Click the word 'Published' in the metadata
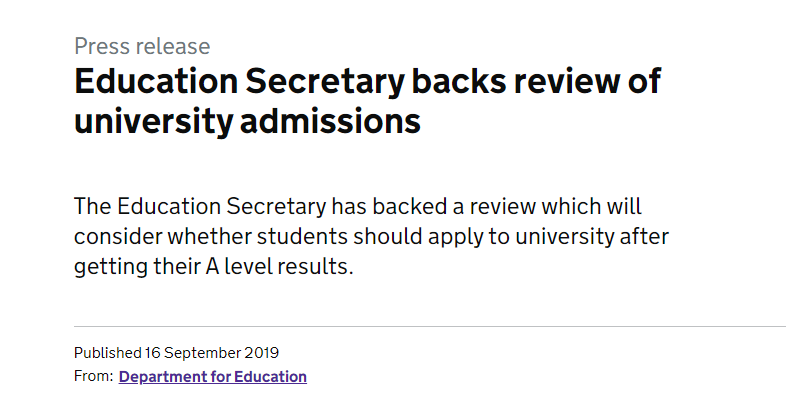786x400 pixels. click(x=108, y=353)
